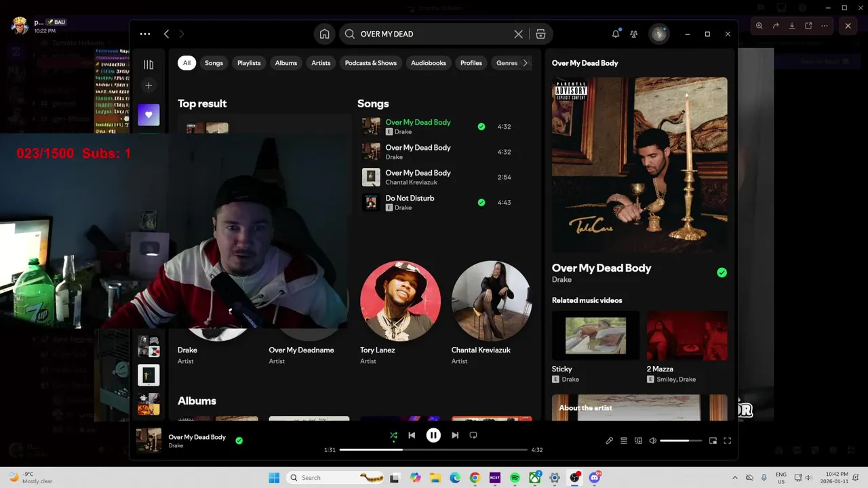The image size is (868, 488).
Task: Open the Windows Start menu
Action: pos(274,478)
